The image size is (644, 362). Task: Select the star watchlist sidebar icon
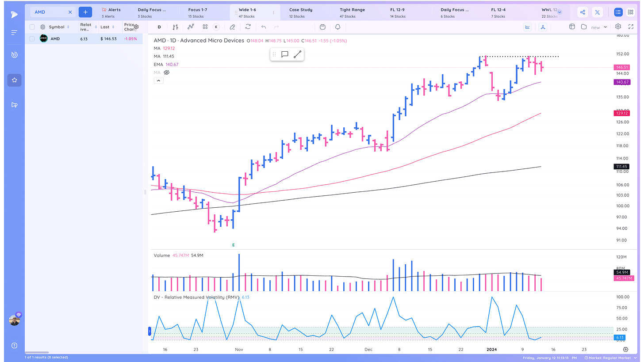[x=14, y=80]
